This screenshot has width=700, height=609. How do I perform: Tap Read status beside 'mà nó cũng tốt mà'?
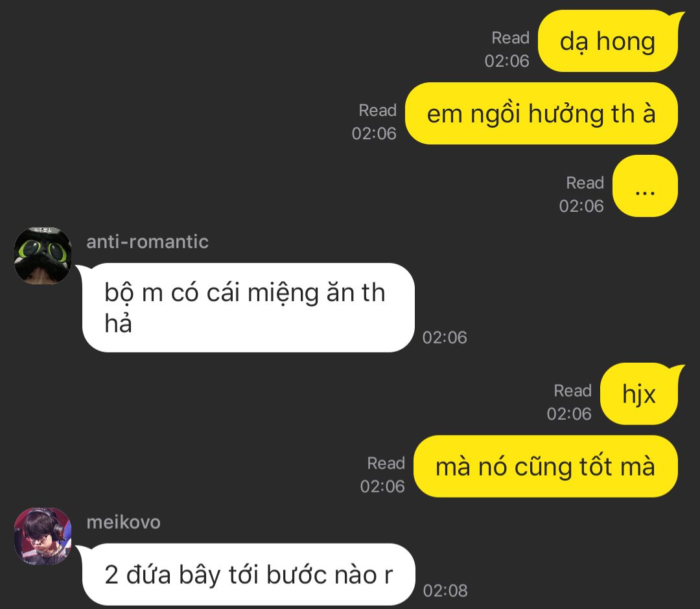386,463
